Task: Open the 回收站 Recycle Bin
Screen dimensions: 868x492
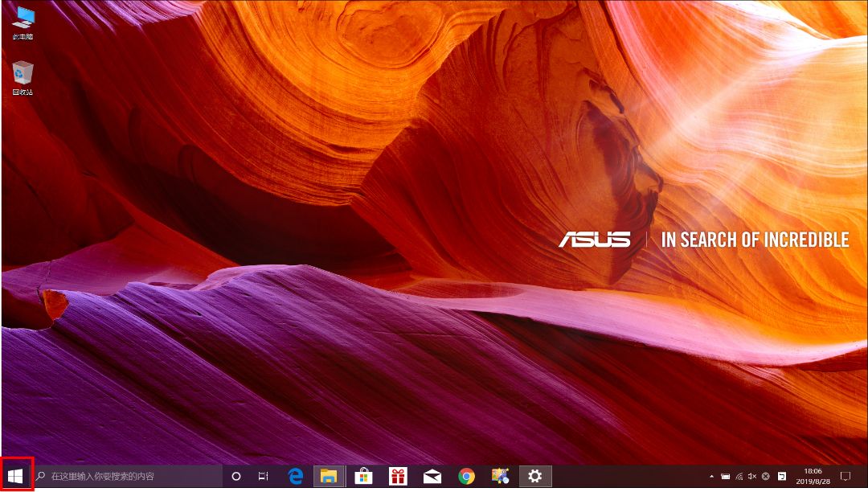Action: 23,72
